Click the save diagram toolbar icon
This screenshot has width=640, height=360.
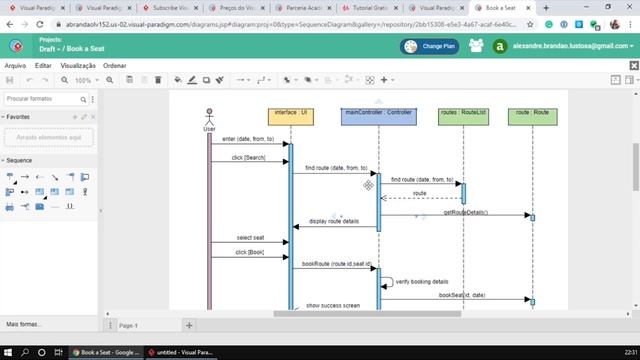tap(10, 80)
